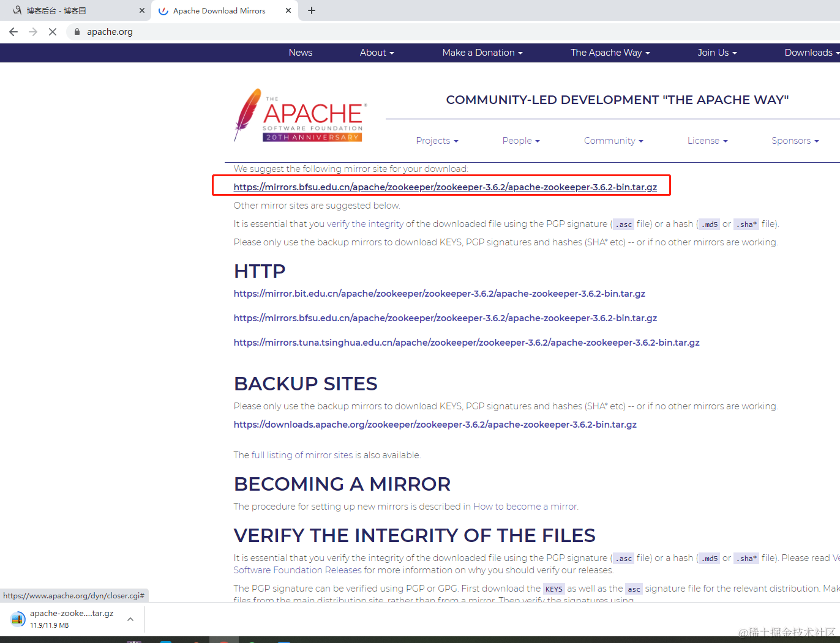The height and width of the screenshot is (643, 840).
Task: Click the first .asc code label
Action: pos(623,225)
